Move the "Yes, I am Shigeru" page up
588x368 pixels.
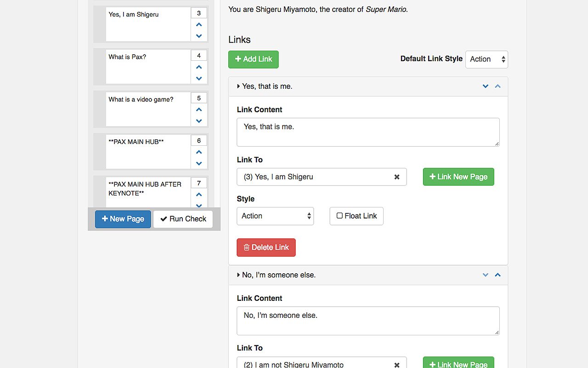[199, 25]
